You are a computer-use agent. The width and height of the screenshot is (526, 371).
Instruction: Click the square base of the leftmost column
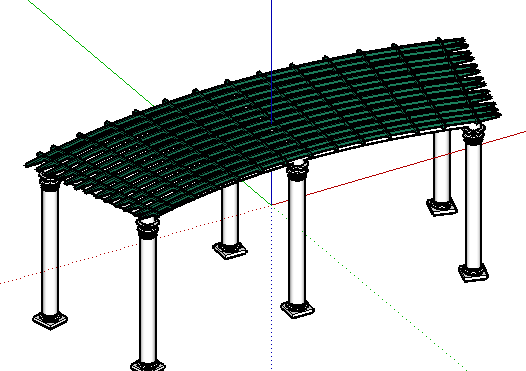[50, 320]
